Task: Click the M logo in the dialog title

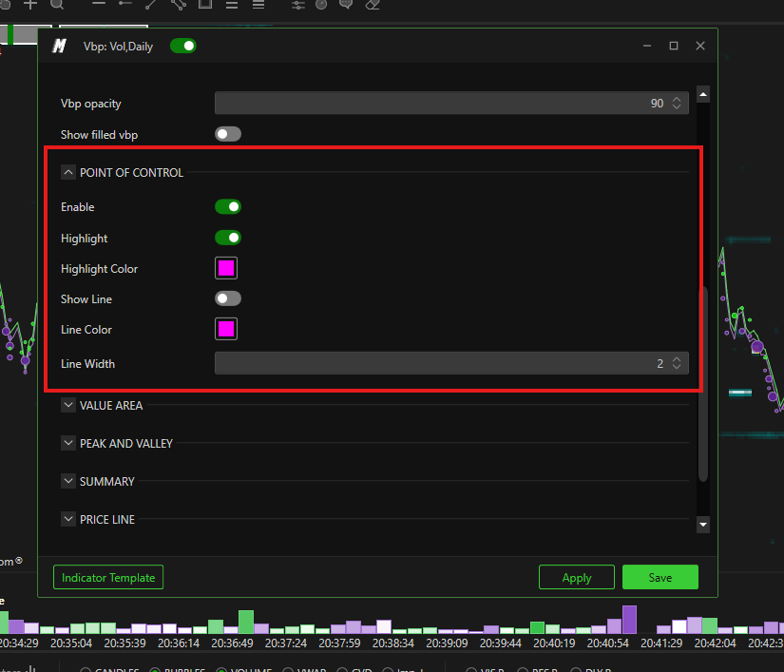Action: click(x=59, y=46)
